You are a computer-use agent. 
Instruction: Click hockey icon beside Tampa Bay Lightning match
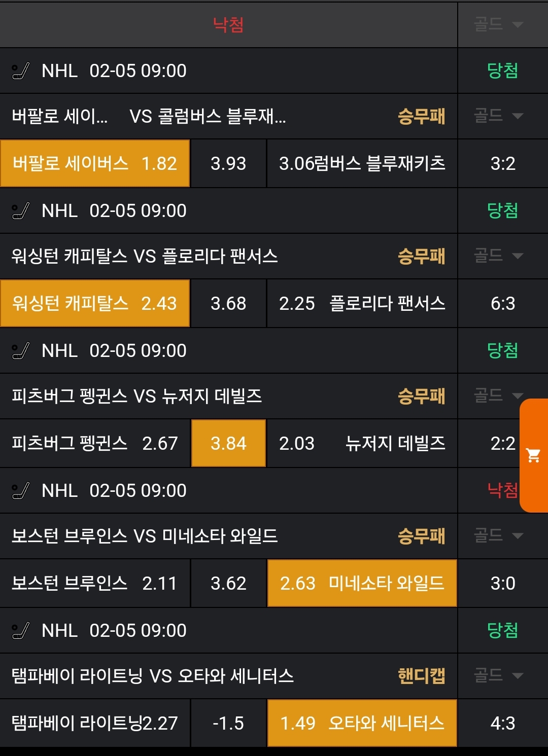(20, 631)
